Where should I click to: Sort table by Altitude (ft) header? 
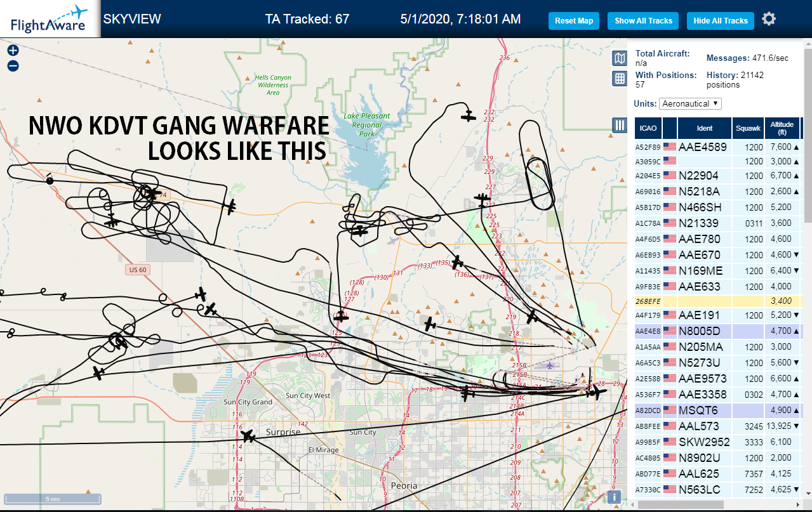pos(782,128)
